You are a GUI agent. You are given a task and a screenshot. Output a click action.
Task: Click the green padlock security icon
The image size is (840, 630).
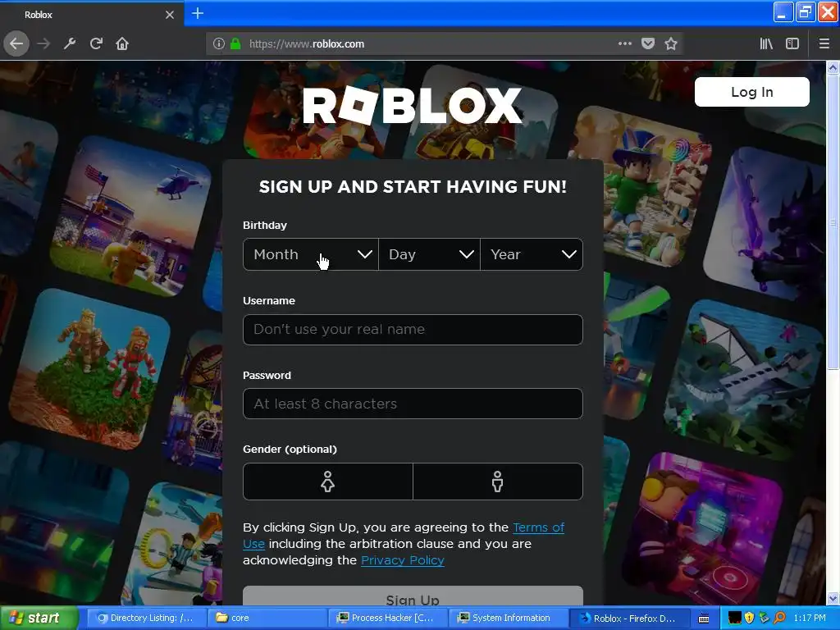point(235,44)
